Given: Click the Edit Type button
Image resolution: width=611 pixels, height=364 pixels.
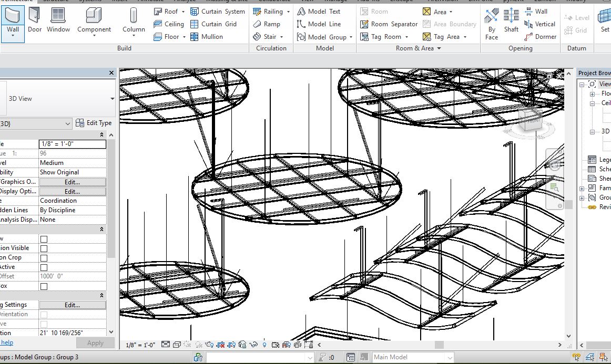Looking at the screenshot, I should [94, 123].
